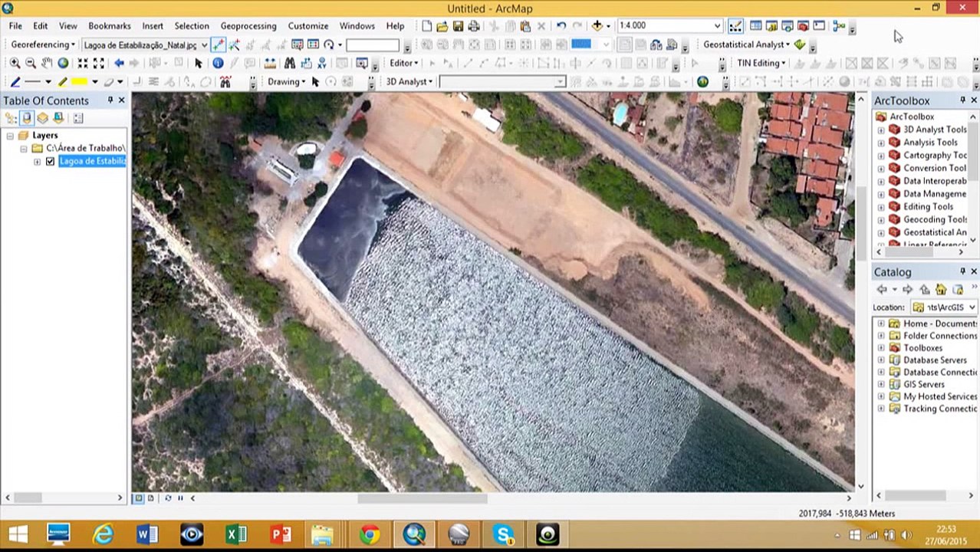980x552 pixels.
Task: Open the Geoprocessing menu
Action: pyautogui.click(x=248, y=25)
